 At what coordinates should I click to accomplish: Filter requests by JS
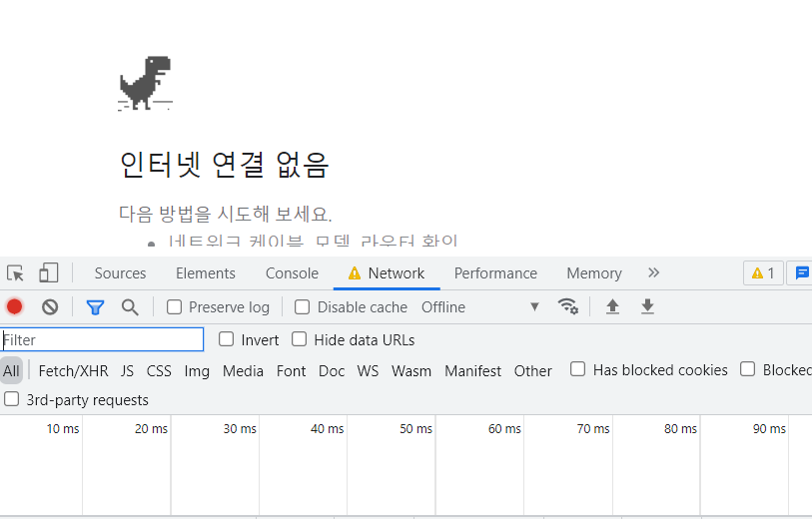pos(127,371)
